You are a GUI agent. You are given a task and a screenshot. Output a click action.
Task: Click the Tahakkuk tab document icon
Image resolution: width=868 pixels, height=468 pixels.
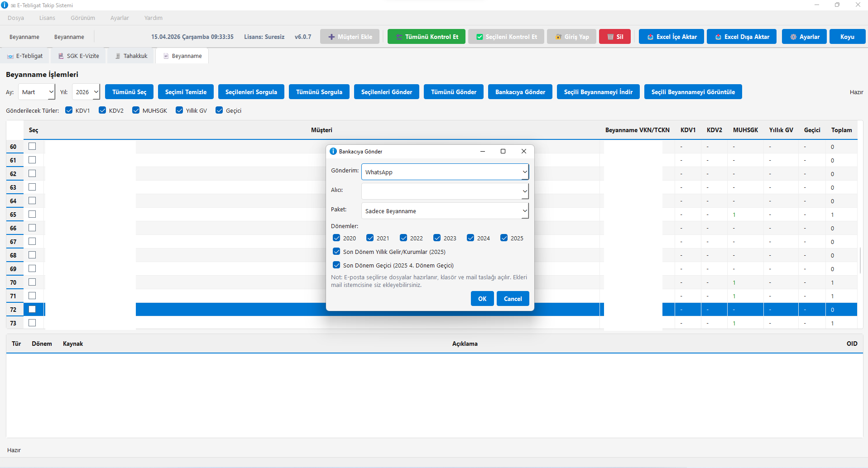[x=118, y=56]
